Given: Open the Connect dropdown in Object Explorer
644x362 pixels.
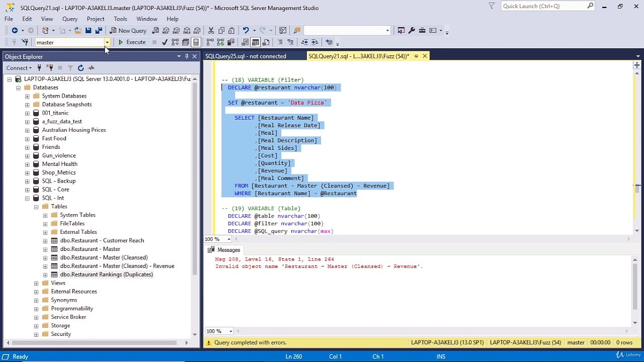Looking at the screenshot, I should click(x=19, y=68).
